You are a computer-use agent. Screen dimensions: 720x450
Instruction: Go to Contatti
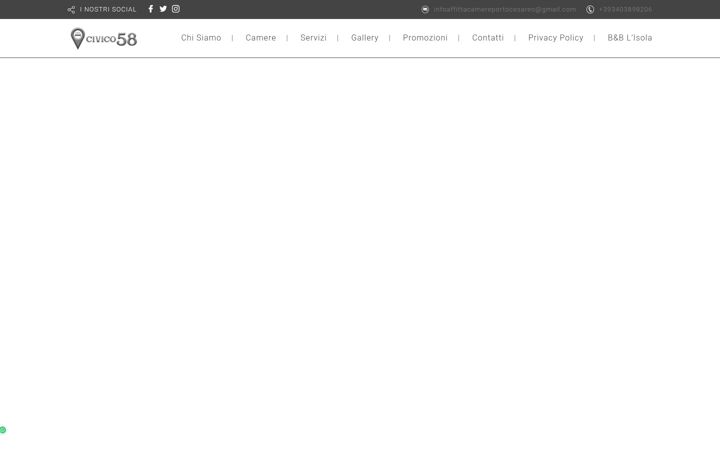(488, 38)
